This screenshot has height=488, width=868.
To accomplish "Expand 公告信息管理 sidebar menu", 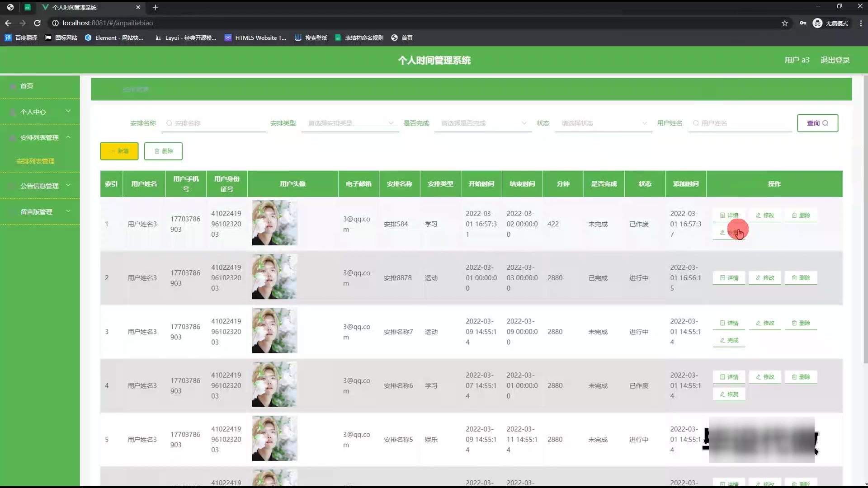I will pyautogui.click(x=40, y=186).
